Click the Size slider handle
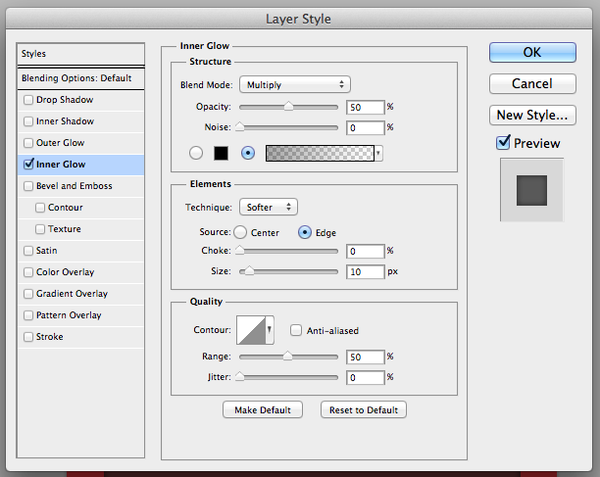 click(249, 271)
